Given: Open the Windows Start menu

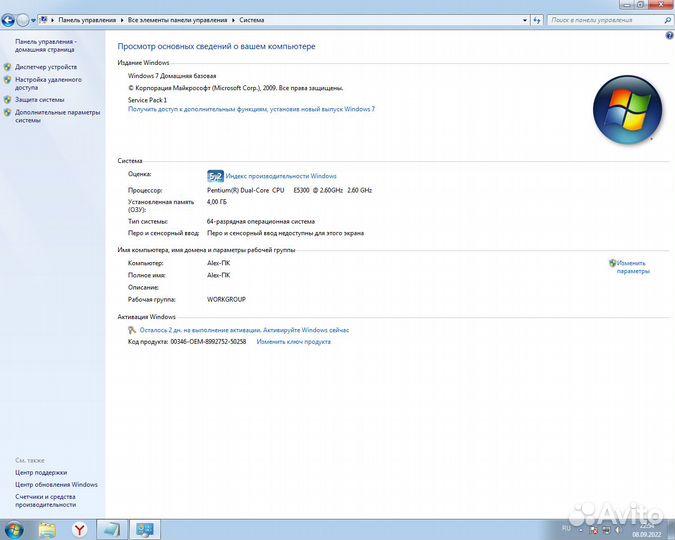Looking at the screenshot, I should tap(14, 529).
